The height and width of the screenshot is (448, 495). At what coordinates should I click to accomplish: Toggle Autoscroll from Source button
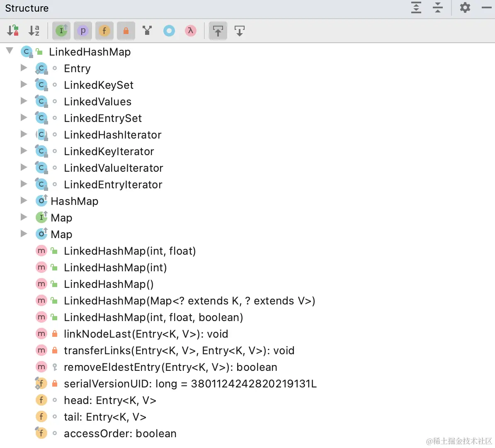[x=240, y=31]
